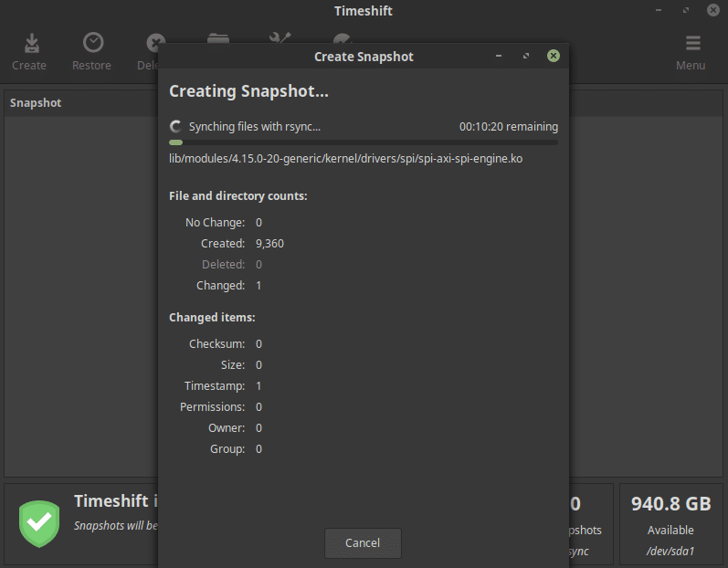
Task: Close the main Timeshift window
Action: coord(713,10)
